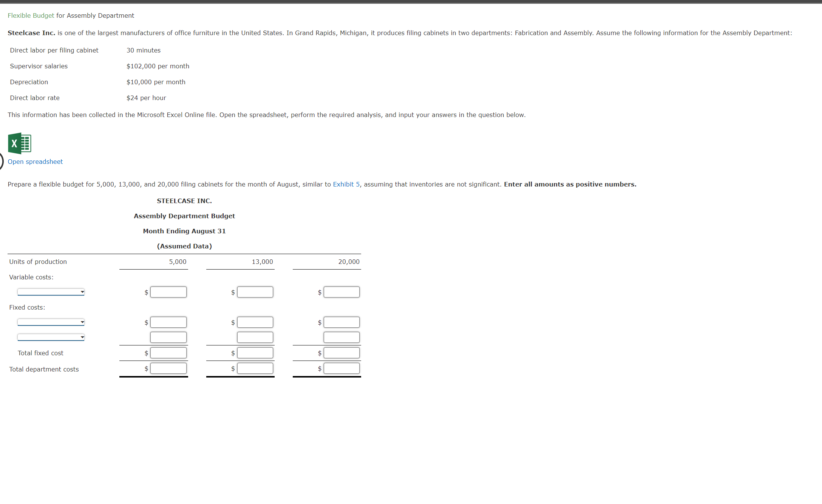This screenshot has width=822, height=504.
Task: Click second fixed cost field under 20,000
Action: tap(341, 337)
